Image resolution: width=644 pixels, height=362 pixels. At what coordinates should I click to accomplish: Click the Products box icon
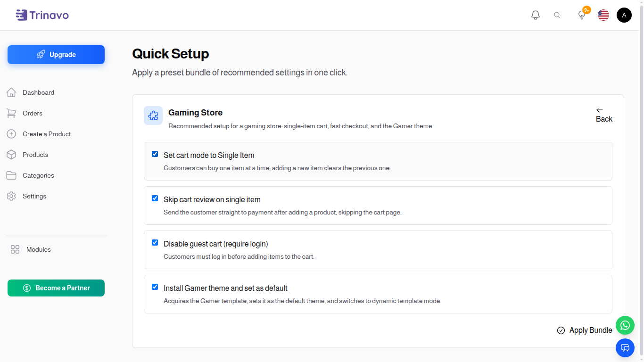(11, 155)
